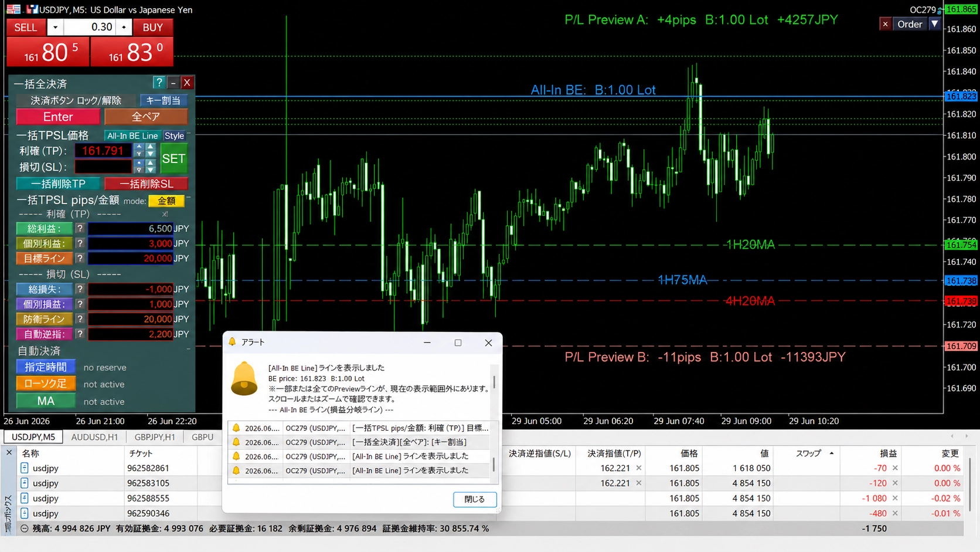Expand the Order panel dropdown arrow
980x552 pixels.
click(x=935, y=24)
